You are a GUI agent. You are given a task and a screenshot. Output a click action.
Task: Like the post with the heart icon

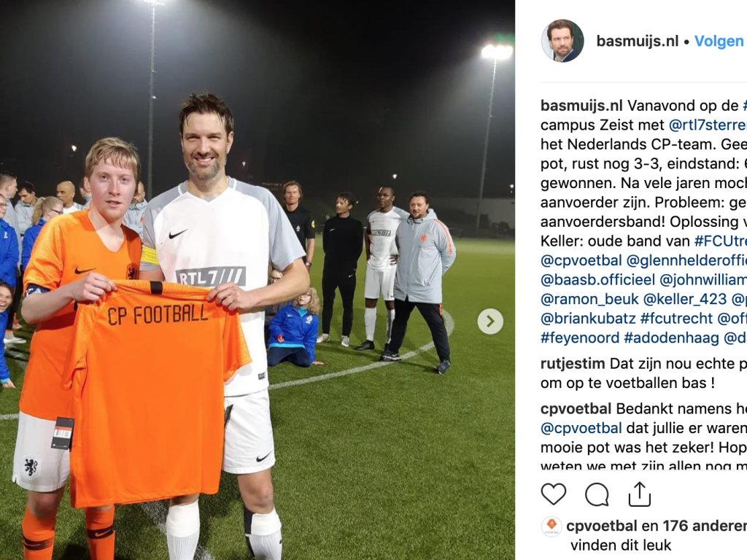(553, 494)
